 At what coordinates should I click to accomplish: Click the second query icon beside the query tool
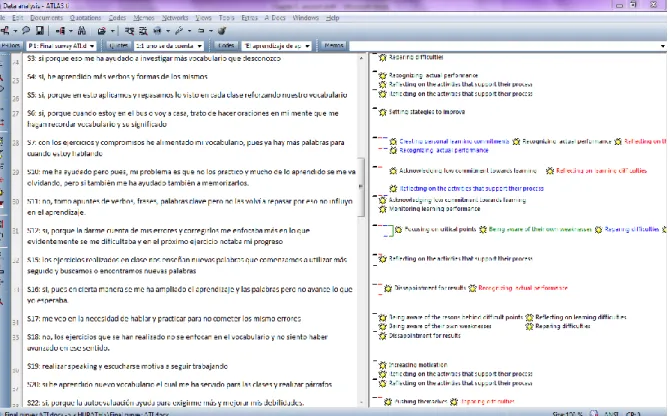(143, 31)
